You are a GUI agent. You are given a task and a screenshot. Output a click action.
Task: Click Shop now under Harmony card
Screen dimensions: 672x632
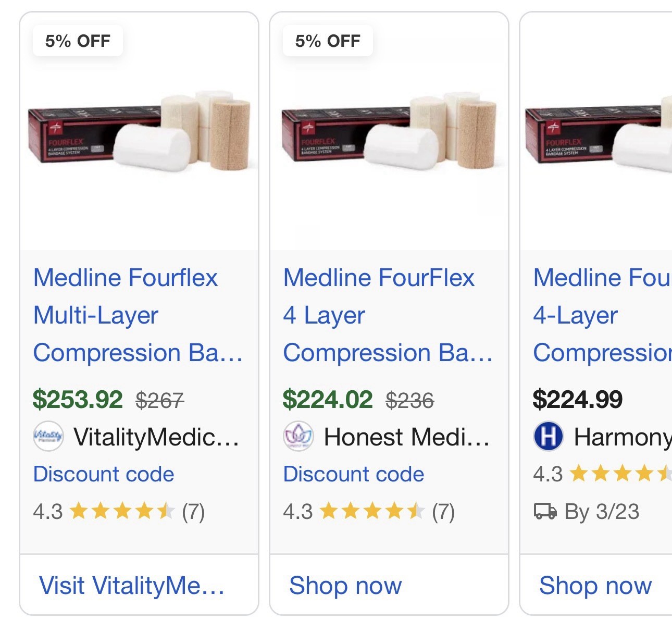[x=595, y=585]
